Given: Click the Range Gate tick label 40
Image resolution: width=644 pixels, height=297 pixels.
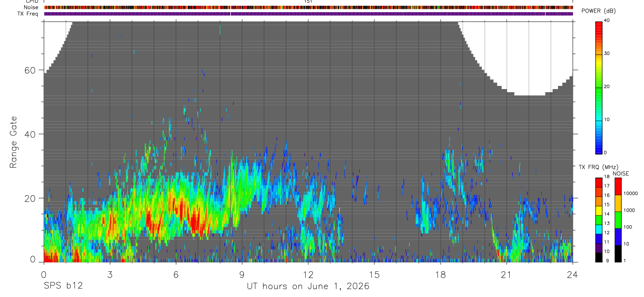Looking at the screenshot, I should coord(29,134).
